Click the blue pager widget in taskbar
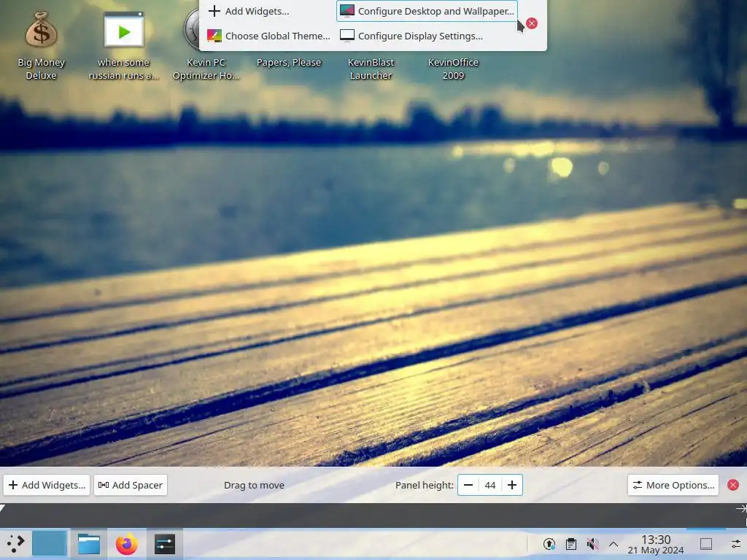The width and height of the screenshot is (747, 560). [49, 542]
